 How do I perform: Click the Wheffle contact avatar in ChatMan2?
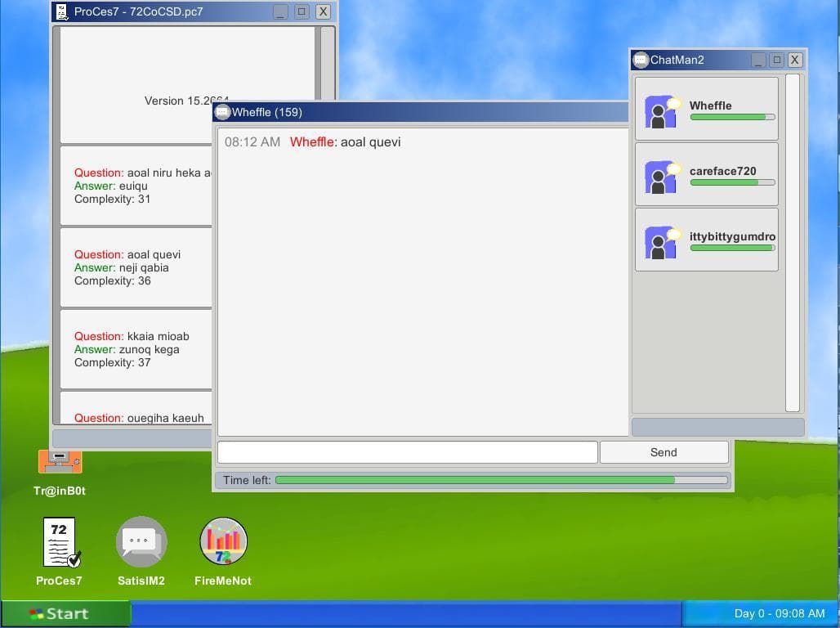(x=662, y=111)
